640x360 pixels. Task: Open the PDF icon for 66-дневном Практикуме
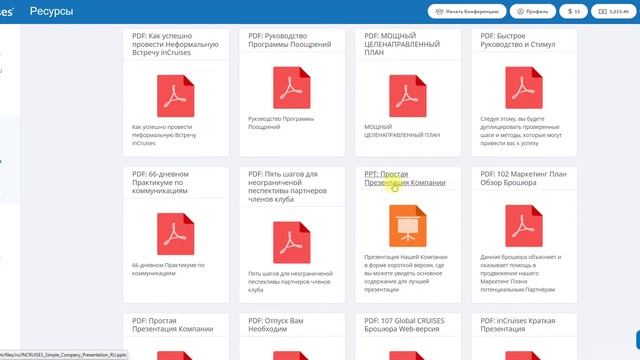pyautogui.click(x=176, y=234)
